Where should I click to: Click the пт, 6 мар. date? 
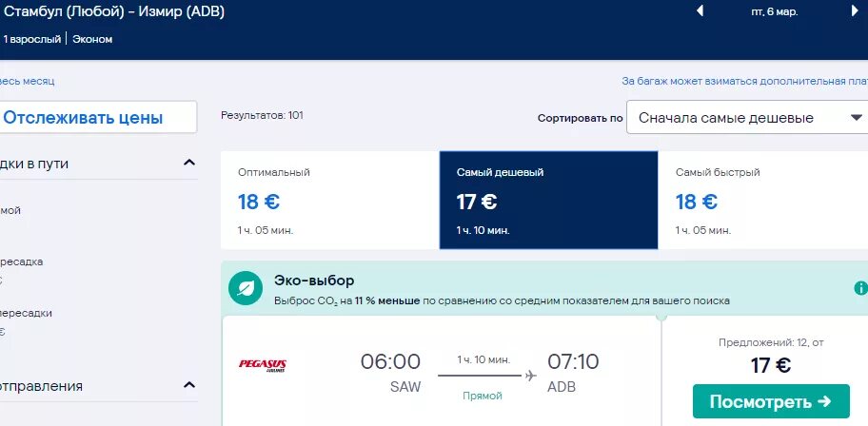coord(775,11)
